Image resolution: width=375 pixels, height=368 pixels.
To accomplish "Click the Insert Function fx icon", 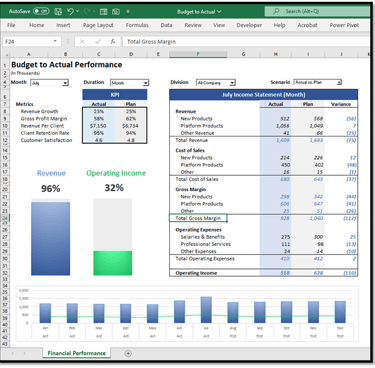I will click(x=113, y=42).
